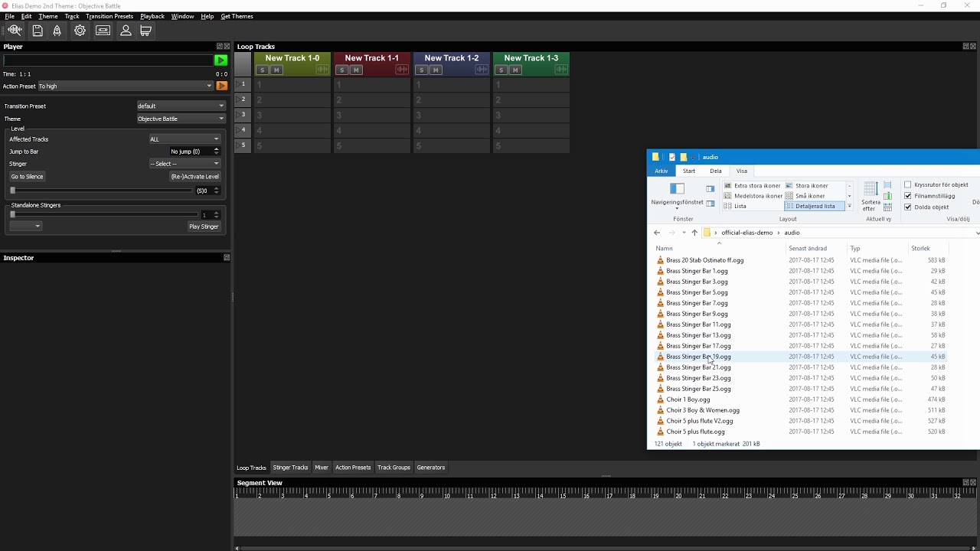Click the shopping cart toolbar icon

tap(145, 31)
